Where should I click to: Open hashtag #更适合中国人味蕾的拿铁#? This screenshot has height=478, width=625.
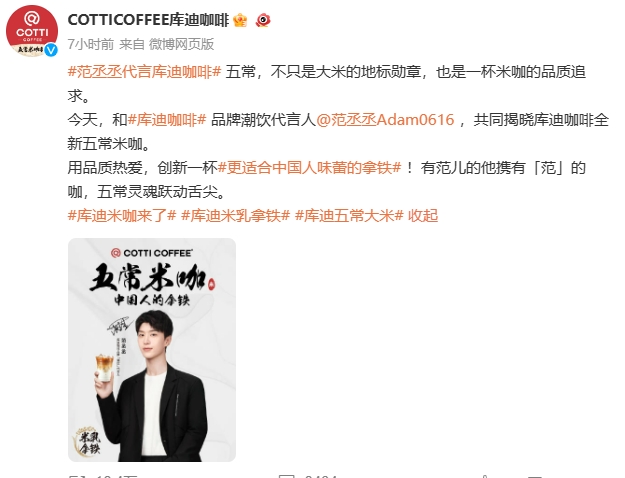coord(309,168)
